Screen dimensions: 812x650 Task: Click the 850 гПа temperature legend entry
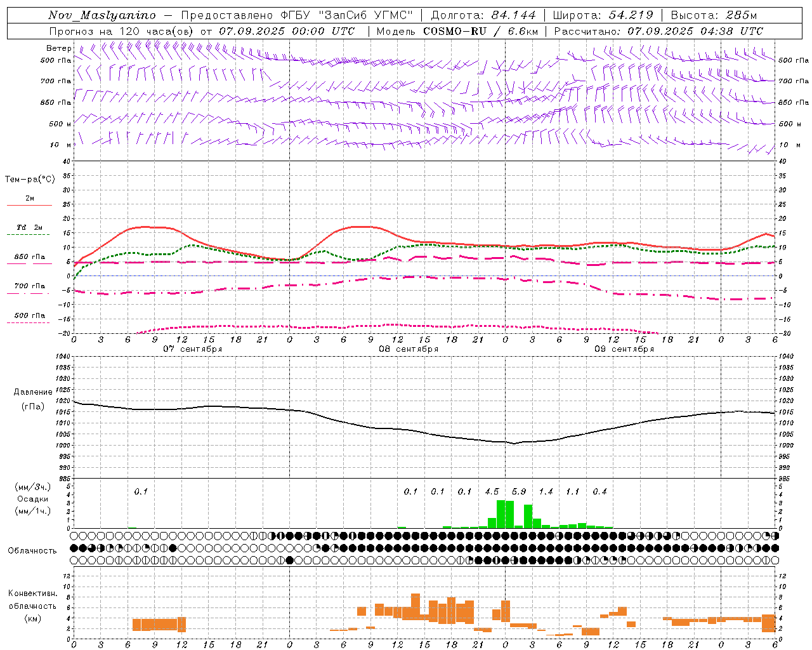[x=29, y=257]
